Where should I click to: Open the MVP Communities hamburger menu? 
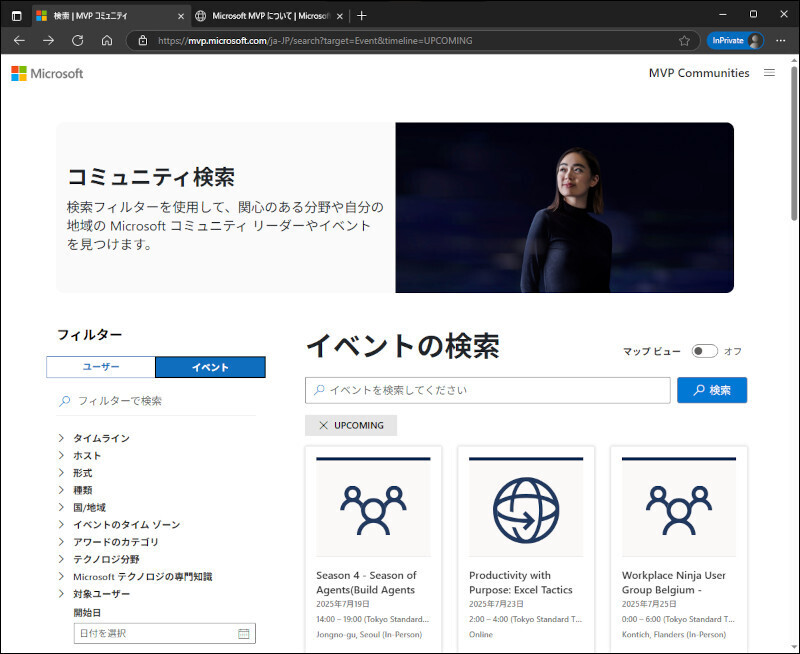coord(769,73)
